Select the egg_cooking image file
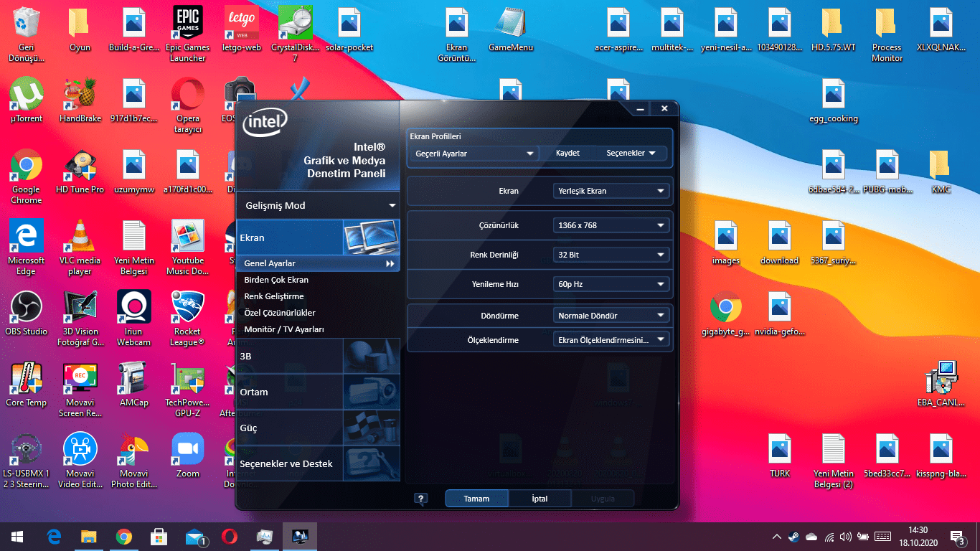 [x=834, y=100]
